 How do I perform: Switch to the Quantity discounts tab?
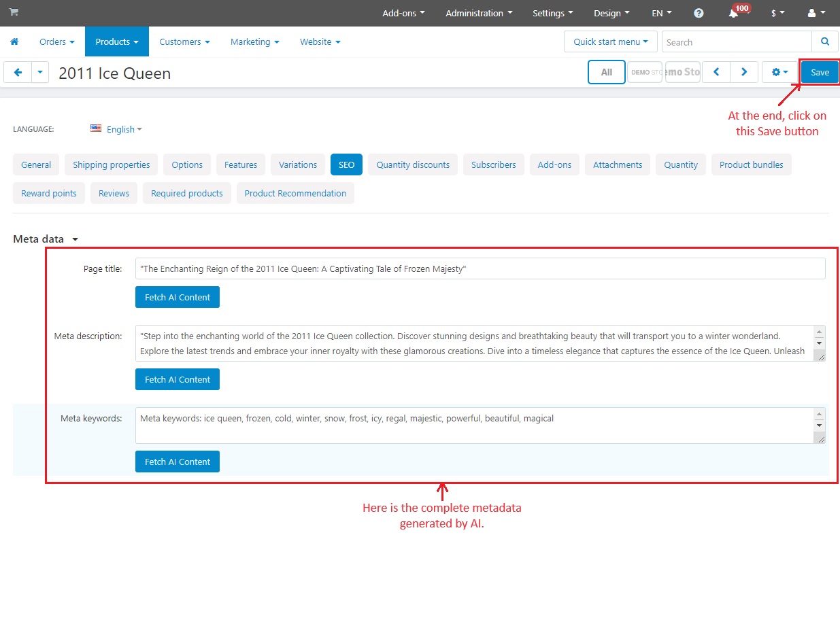pos(413,164)
